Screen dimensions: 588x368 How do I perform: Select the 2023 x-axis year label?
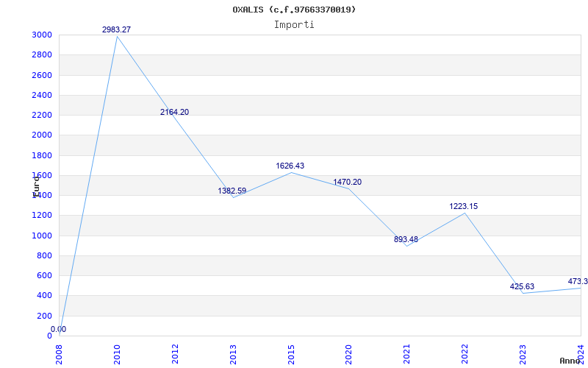(x=523, y=354)
